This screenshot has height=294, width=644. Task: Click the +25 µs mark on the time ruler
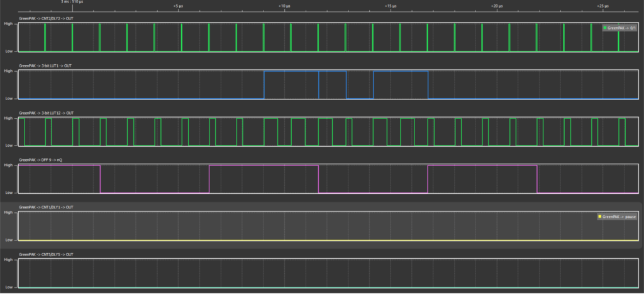pos(602,6)
